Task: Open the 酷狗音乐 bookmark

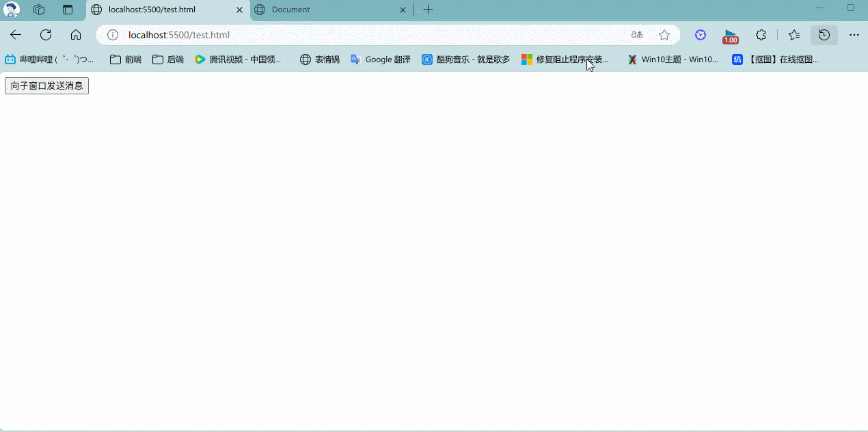Action: pyautogui.click(x=466, y=59)
